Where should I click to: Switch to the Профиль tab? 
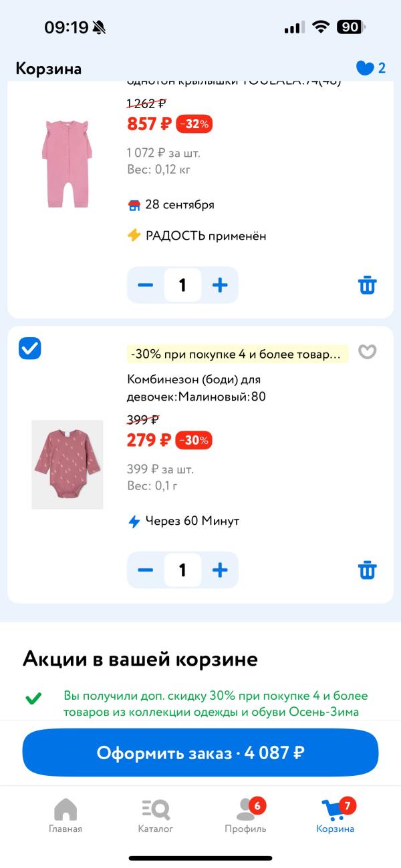click(x=246, y=816)
